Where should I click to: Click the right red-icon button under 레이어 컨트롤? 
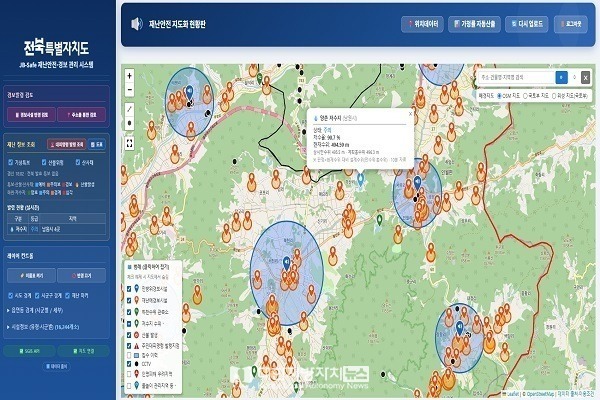[x=82, y=275]
